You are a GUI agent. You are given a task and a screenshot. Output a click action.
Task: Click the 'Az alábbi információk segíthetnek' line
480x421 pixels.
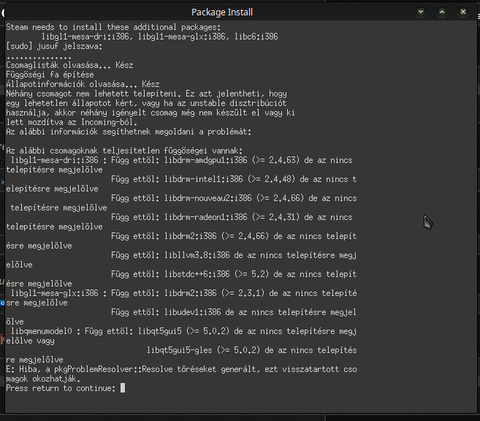click(128, 132)
